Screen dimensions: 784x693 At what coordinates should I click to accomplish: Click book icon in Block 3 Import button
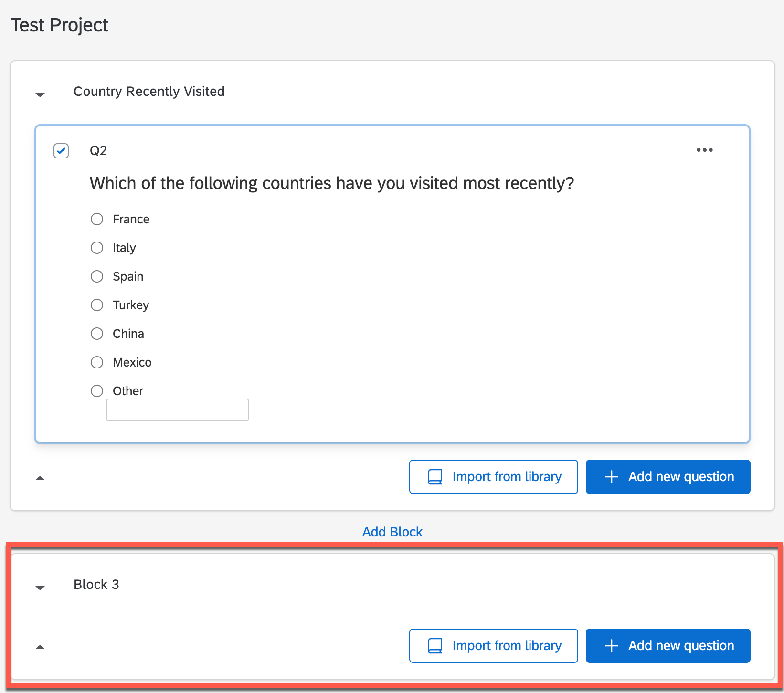point(434,646)
